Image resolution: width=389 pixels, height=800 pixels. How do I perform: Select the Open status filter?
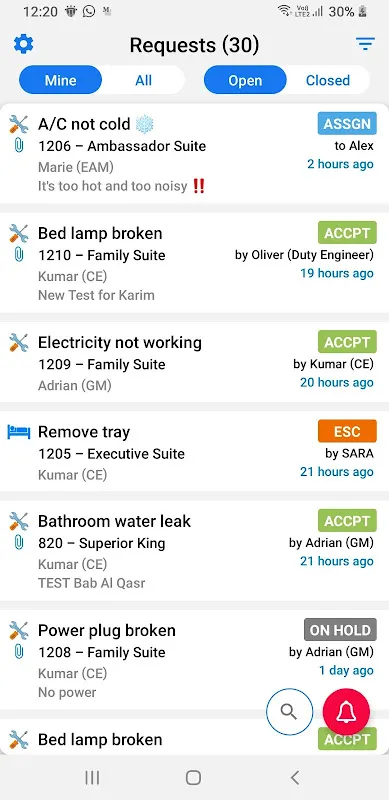(245, 80)
